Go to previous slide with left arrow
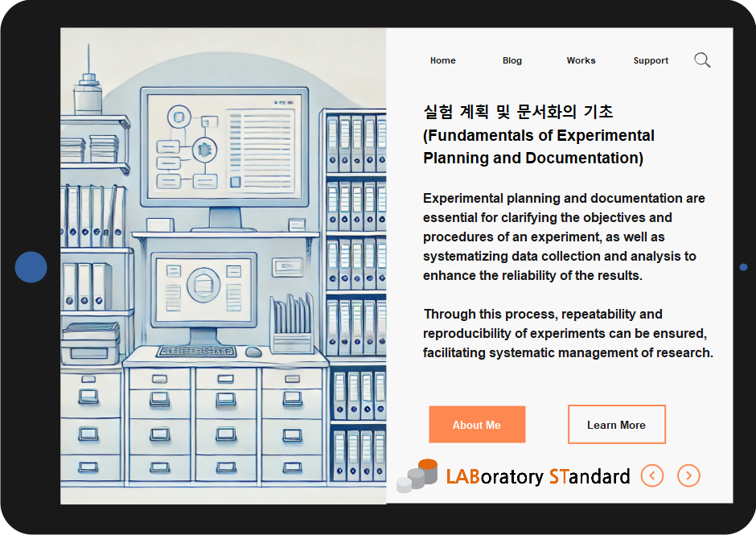756x535 pixels. tap(652, 475)
